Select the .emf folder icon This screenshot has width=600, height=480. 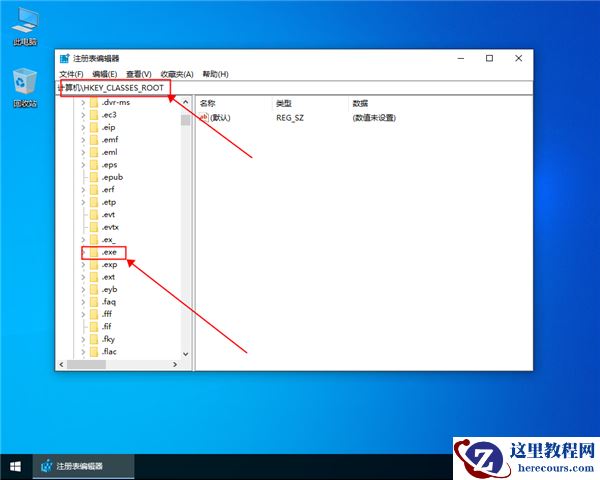tap(94, 140)
